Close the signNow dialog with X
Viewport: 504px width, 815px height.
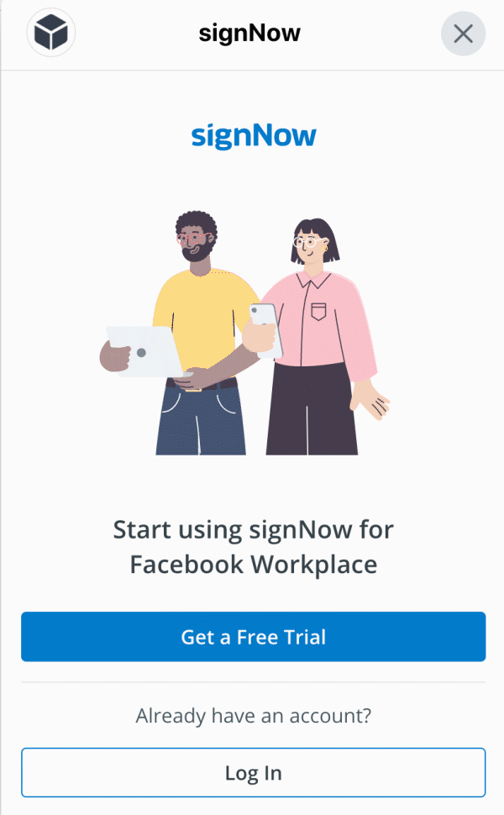463,34
